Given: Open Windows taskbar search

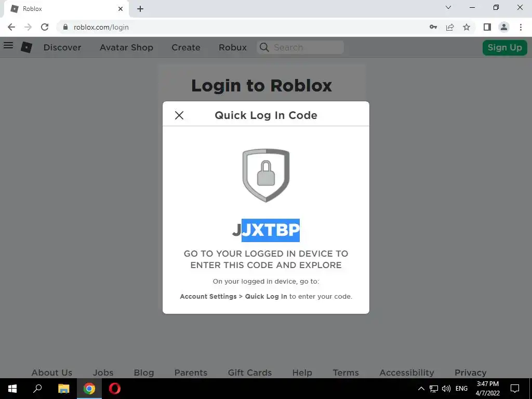Looking at the screenshot, I should (37, 389).
